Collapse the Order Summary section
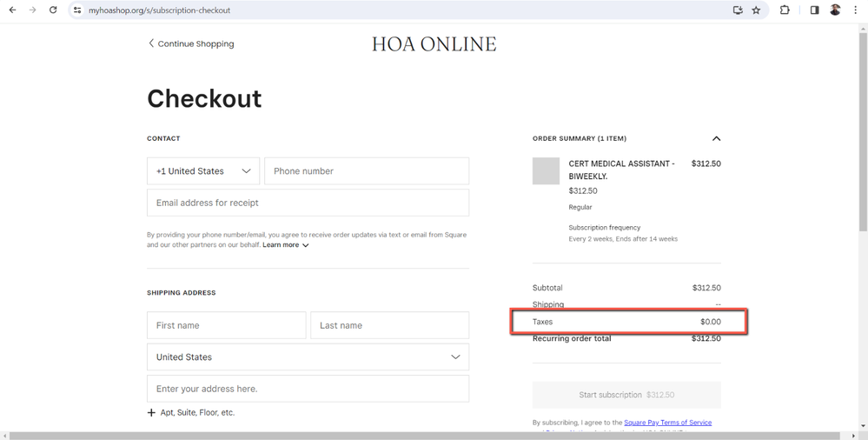This screenshot has width=868, height=440. [x=716, y=138]
